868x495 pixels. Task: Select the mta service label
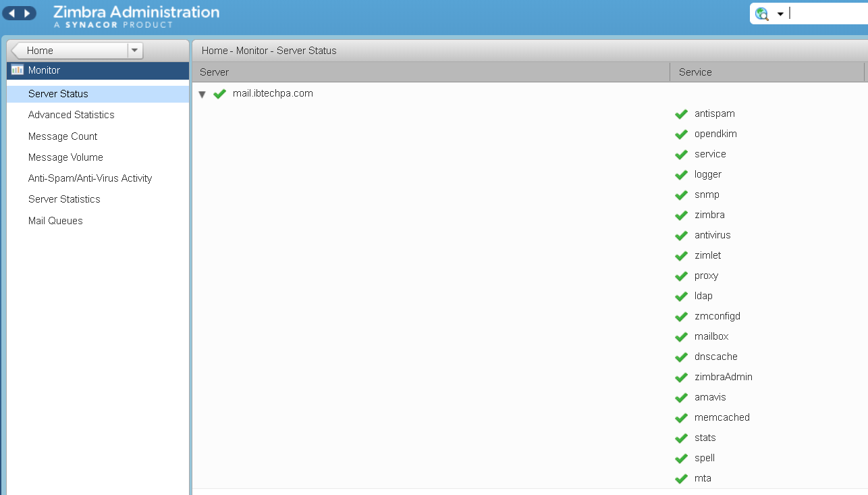pos(703,478)
